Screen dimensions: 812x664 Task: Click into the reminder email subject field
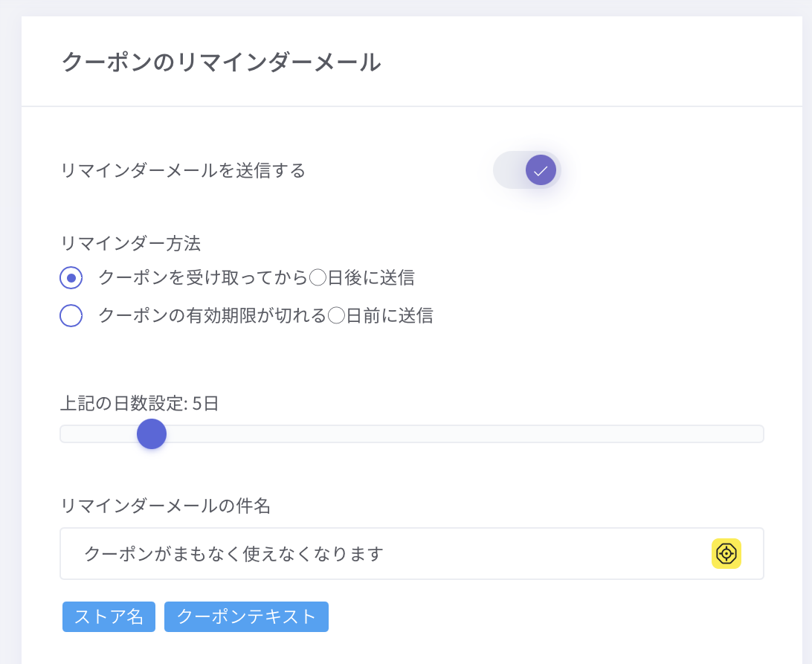(x=521, y=554)
